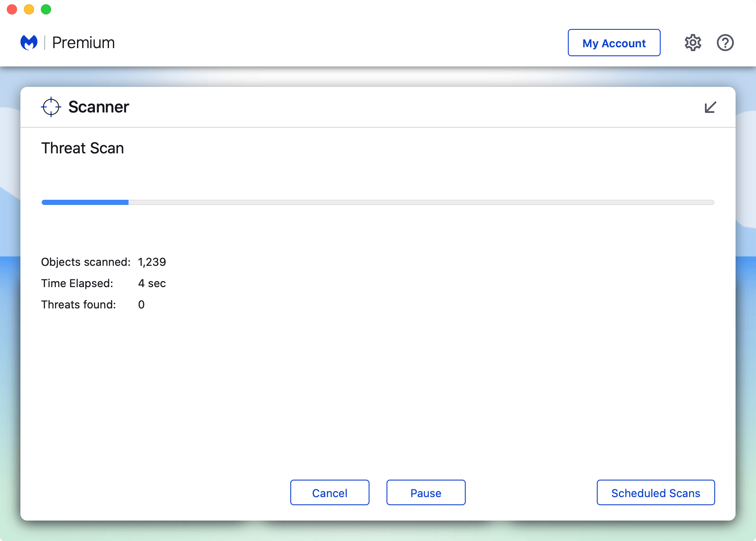
Task: Click the Threats found label
Action: click(78, 305)
